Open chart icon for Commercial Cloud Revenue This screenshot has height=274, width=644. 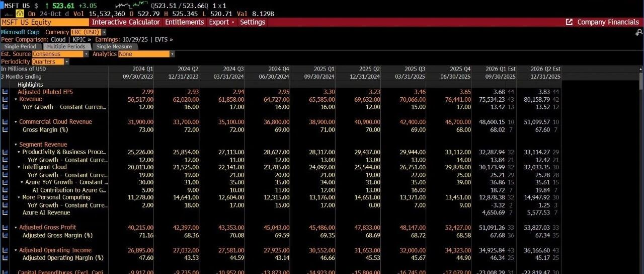(x=5, y=122)
